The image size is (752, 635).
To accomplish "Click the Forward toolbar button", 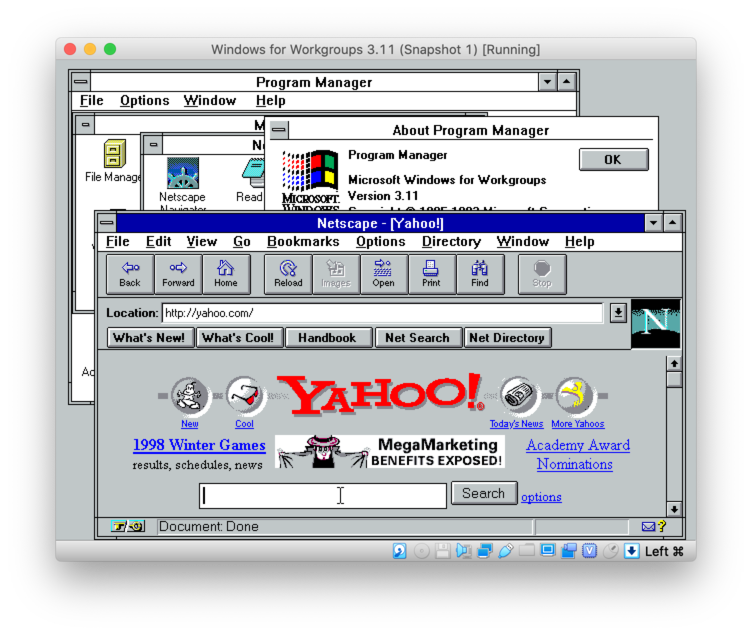I will click(x=178, y=274).
